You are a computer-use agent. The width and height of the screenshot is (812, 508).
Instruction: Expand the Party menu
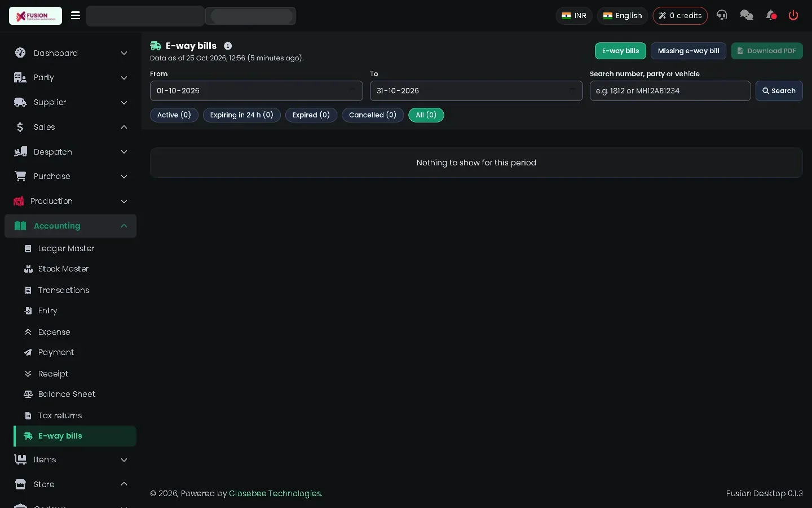pos(70,77)
